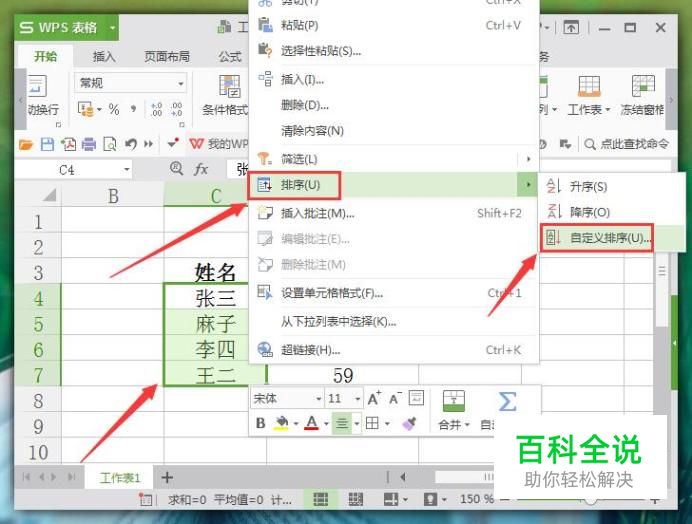Click the 点此查找命令 search command box

tap(627, 144)
